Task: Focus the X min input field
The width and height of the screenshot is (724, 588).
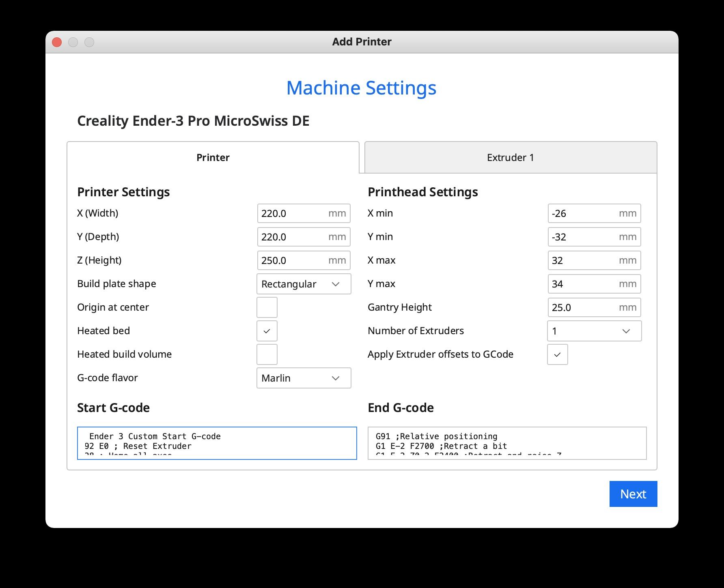Action: (594, 213)
